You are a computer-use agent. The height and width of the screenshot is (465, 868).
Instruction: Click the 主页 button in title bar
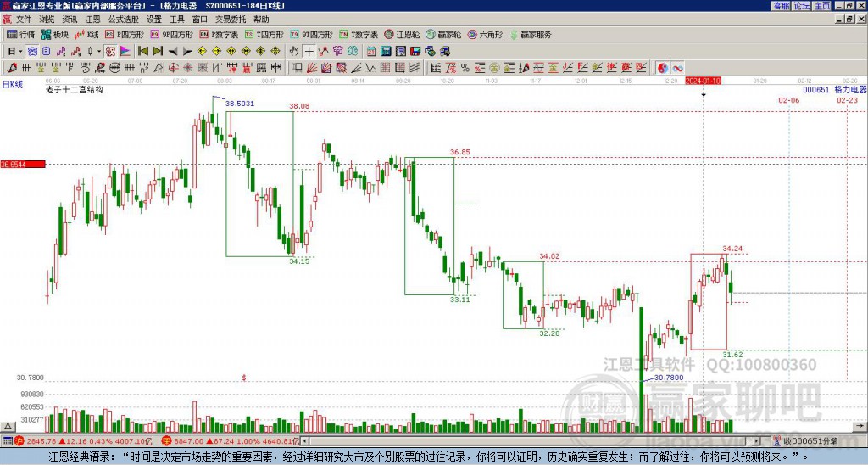821,6
